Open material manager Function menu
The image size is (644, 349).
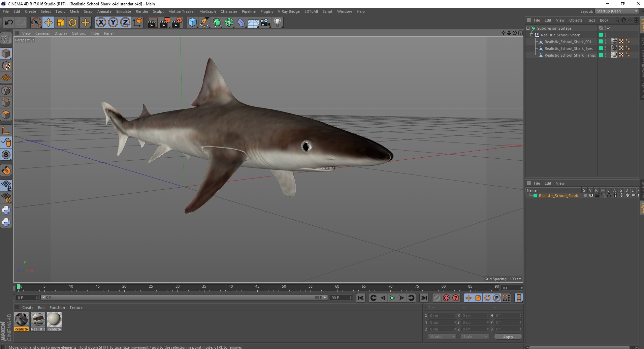pos(57,308)
